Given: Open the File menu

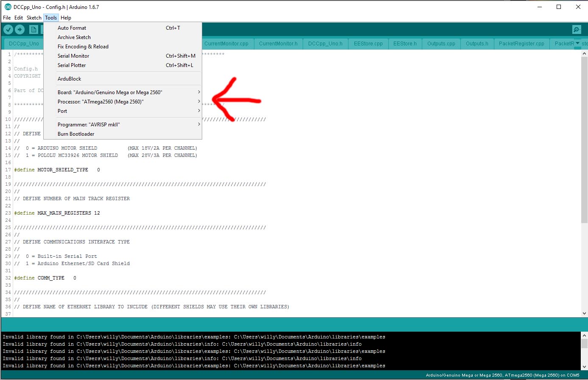Looking at the screenshot, I should pyautogui.click(x=7, y=18).
